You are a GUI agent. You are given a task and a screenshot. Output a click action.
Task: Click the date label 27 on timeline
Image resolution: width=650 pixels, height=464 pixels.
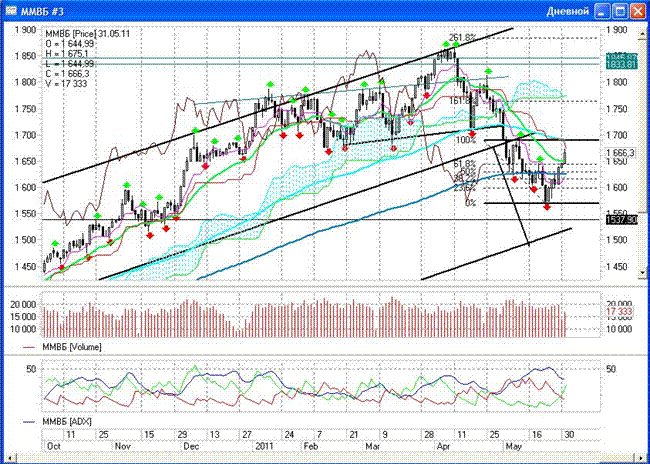247,435
